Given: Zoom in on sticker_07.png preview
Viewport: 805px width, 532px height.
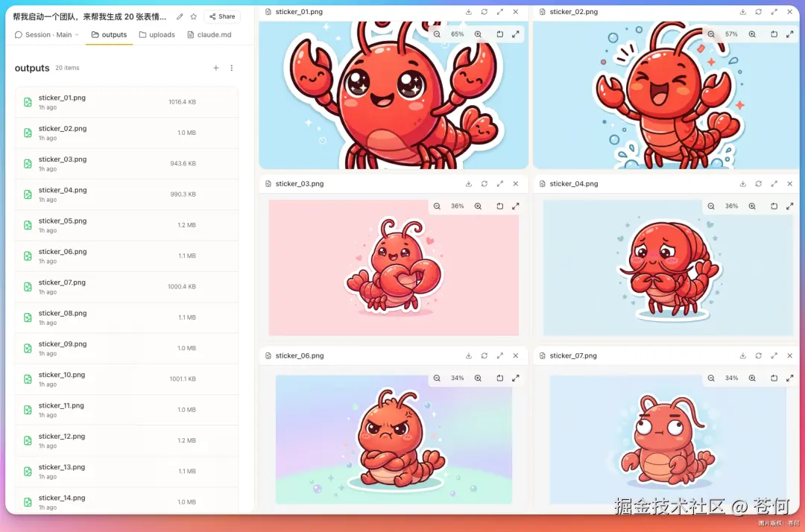Looking at the screenshot, I should pos(752,378).
